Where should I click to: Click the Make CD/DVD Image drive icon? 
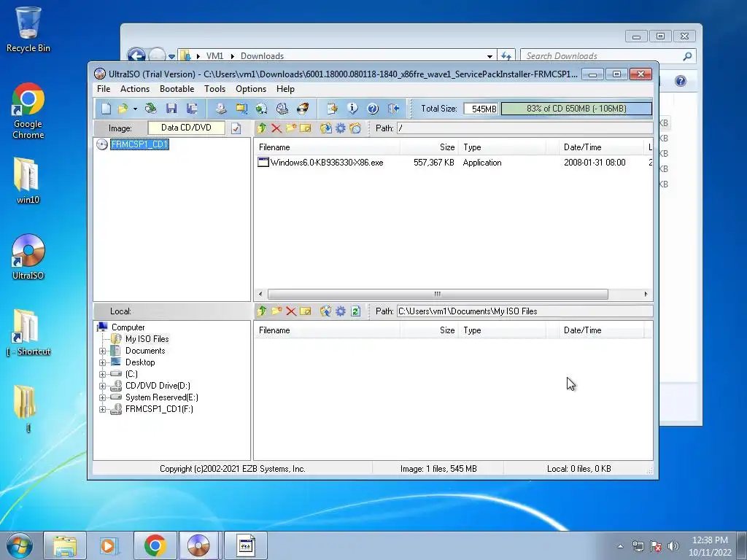coord(220,109)
